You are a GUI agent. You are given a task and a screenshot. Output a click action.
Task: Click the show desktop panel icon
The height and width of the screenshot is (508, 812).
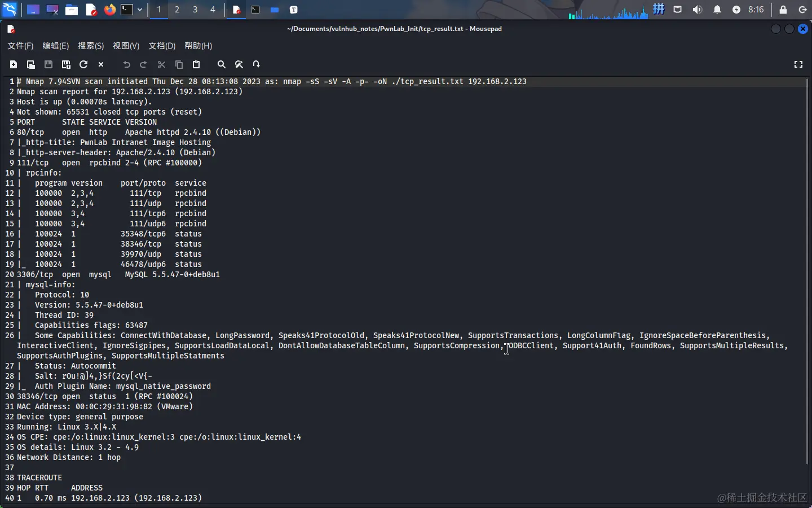tap(33, 10)
